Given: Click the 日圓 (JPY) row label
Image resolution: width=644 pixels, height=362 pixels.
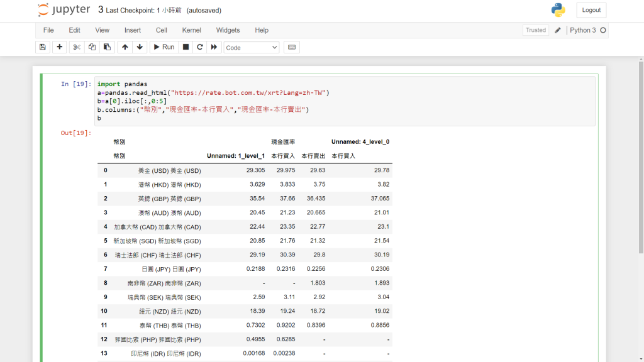Looking at the screenshot, I should (171, 269).
